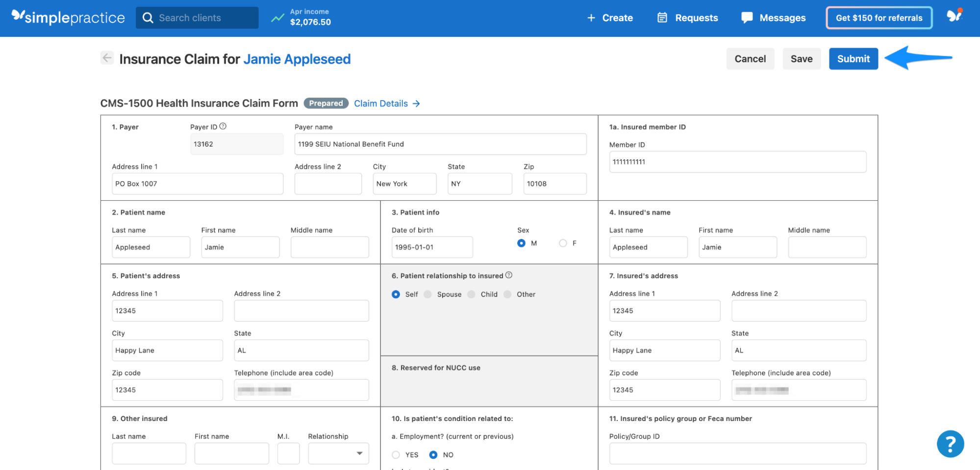
Task: Cancel the claim edits
Action: coord(750,58)
